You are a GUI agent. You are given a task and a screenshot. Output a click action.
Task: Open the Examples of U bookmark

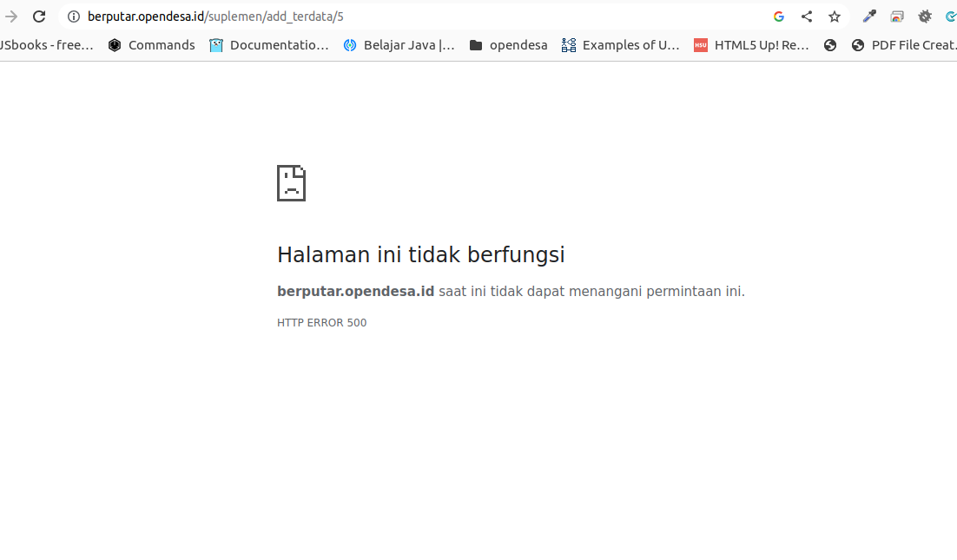click(x=620, y=44)
